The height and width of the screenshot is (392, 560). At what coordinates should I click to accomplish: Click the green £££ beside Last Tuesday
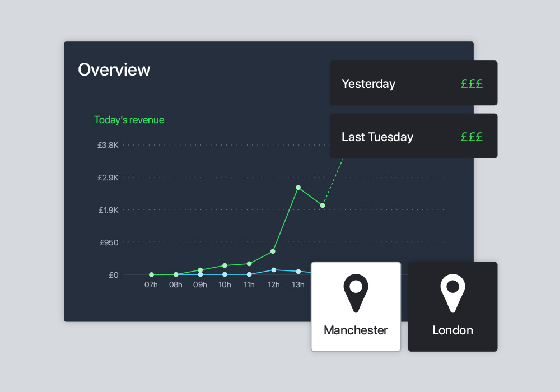(x=472, y=137)
